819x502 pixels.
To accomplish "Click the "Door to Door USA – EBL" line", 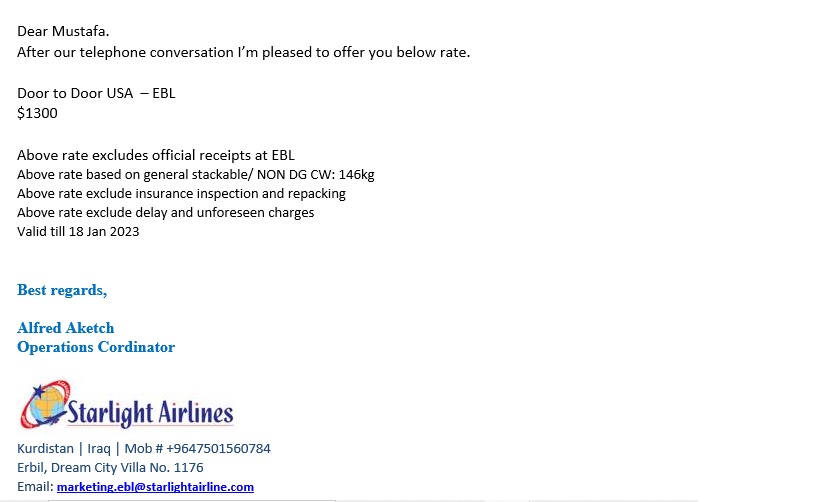I will pyautogui.click(x=96, y=93).
